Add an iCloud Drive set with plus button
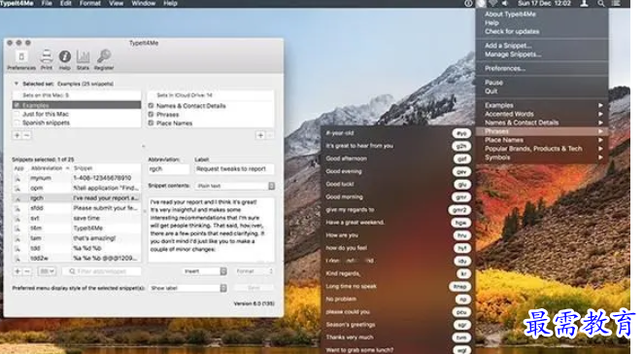The image size is (644, 354). point(260,135)
